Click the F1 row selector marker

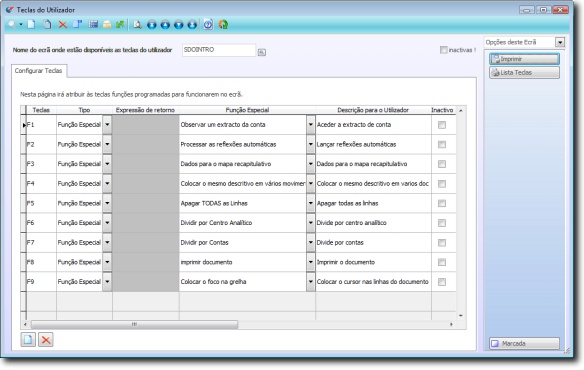pyautogui.click(x=23, y=125)
